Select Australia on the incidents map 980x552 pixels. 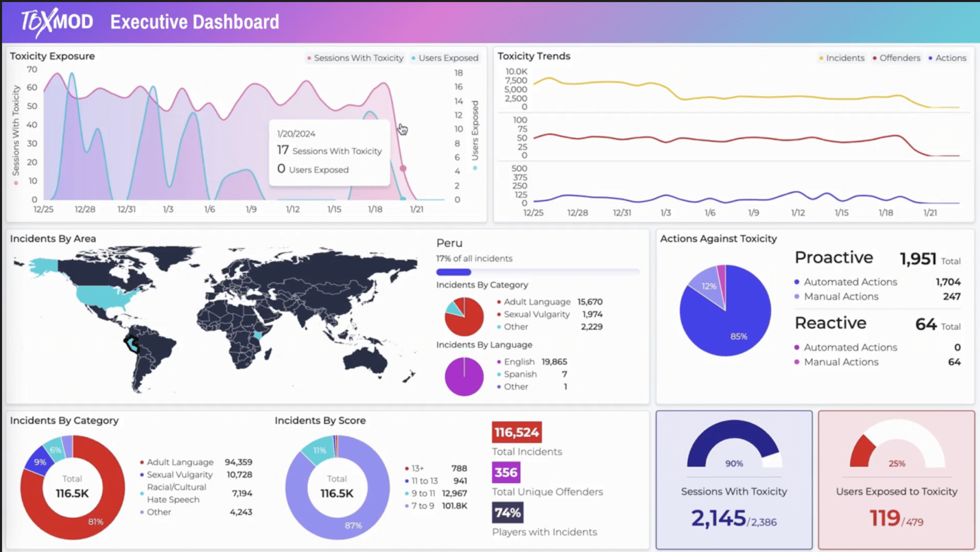(365, 360)
